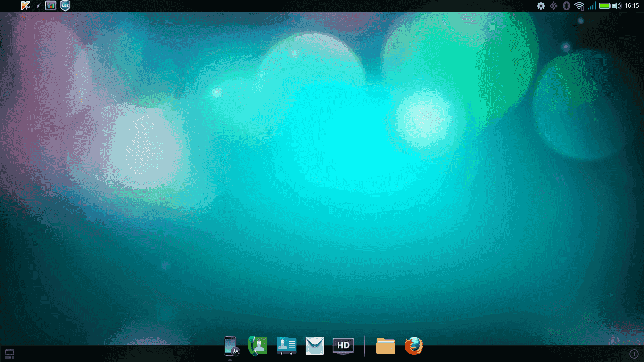The height and width of the screenshot is (362, 644).
Task: Click the lightning bolt status icon
Action: click(x=38, y=6)
